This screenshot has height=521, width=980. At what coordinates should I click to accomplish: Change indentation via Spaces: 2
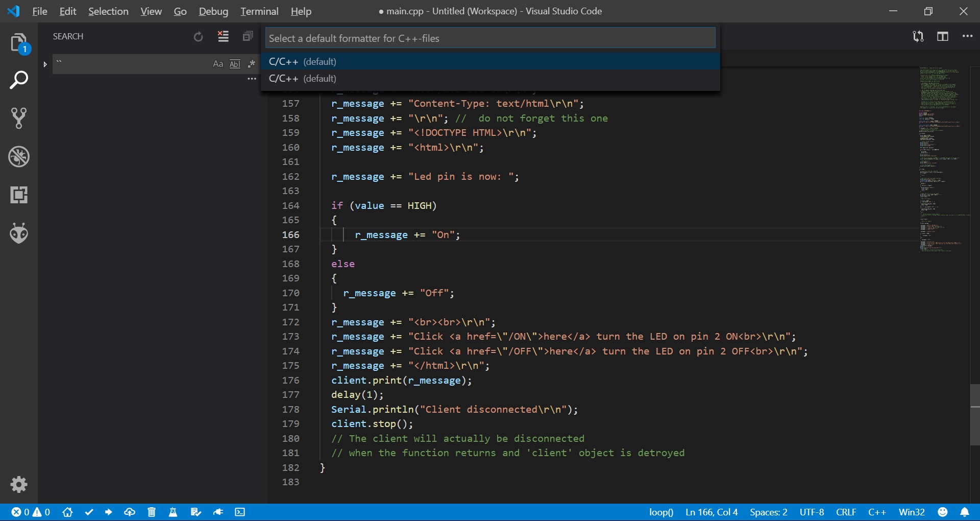[768, 512]
